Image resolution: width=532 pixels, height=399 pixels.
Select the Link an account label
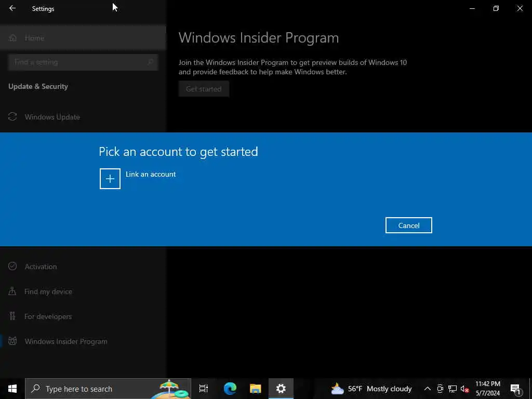click(x=151, y=174)
